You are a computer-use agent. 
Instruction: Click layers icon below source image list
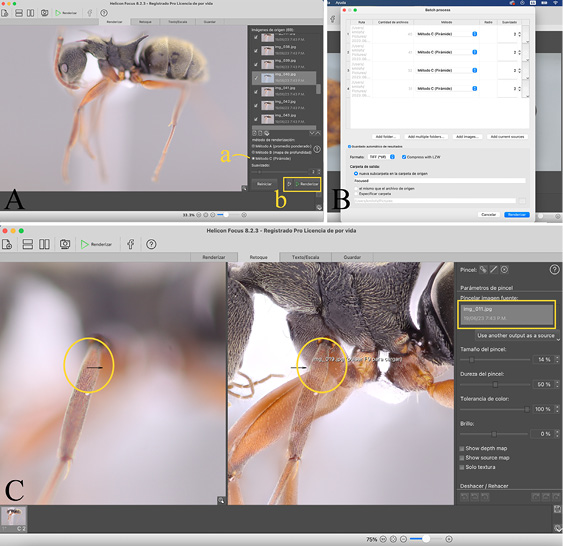click(267, 133)
